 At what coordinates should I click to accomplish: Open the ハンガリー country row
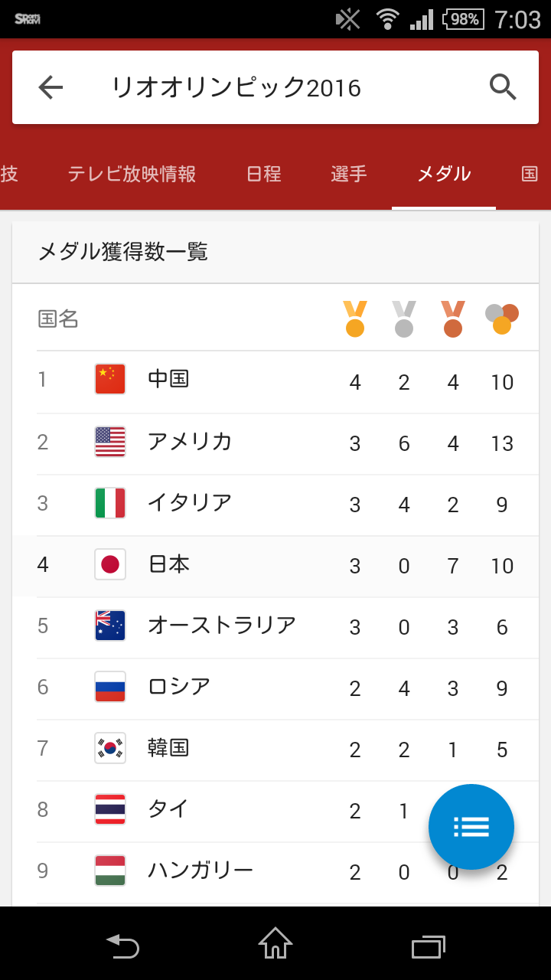pyautogui.click(x=230, y=871)
